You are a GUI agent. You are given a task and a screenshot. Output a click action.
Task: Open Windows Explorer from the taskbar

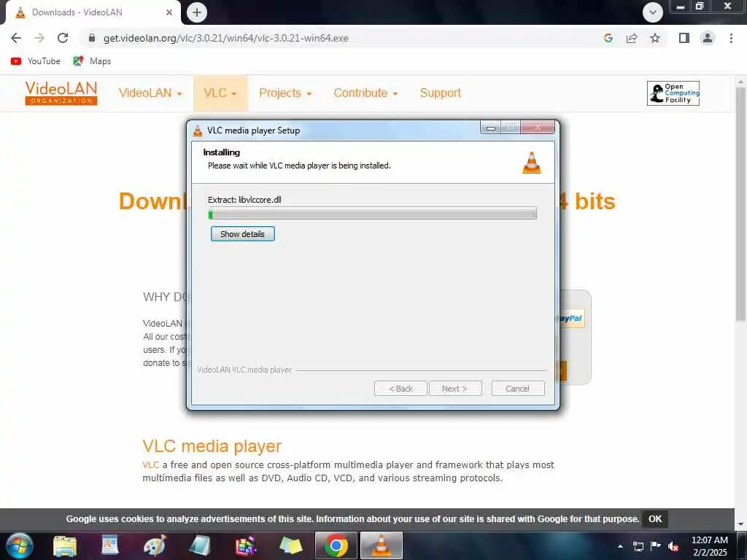[65, 546]
